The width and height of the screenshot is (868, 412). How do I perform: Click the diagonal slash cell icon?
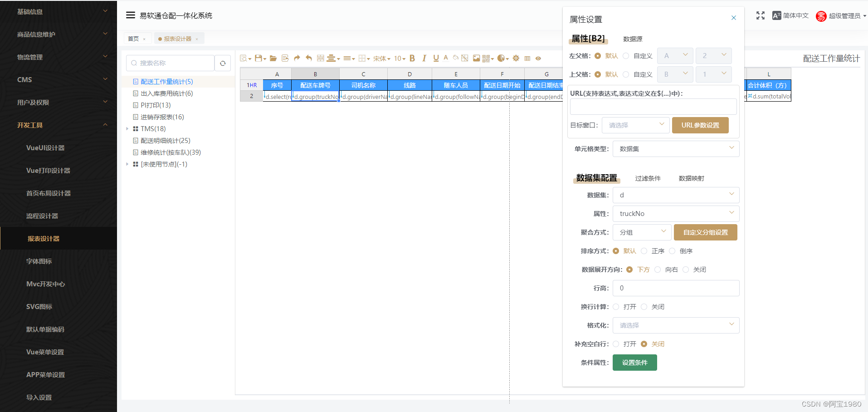coord(465,58)
